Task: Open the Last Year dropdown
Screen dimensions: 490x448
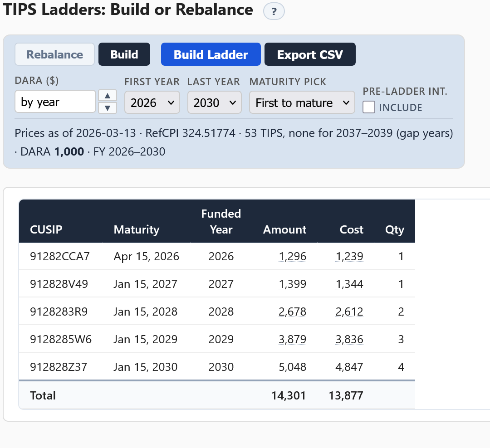Action: tap(215, 102)
